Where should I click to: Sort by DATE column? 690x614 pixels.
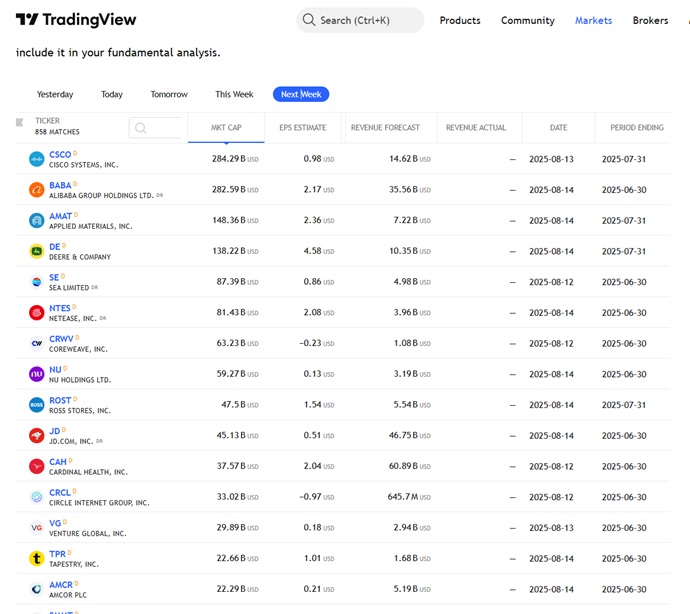[x=558, y=128]
